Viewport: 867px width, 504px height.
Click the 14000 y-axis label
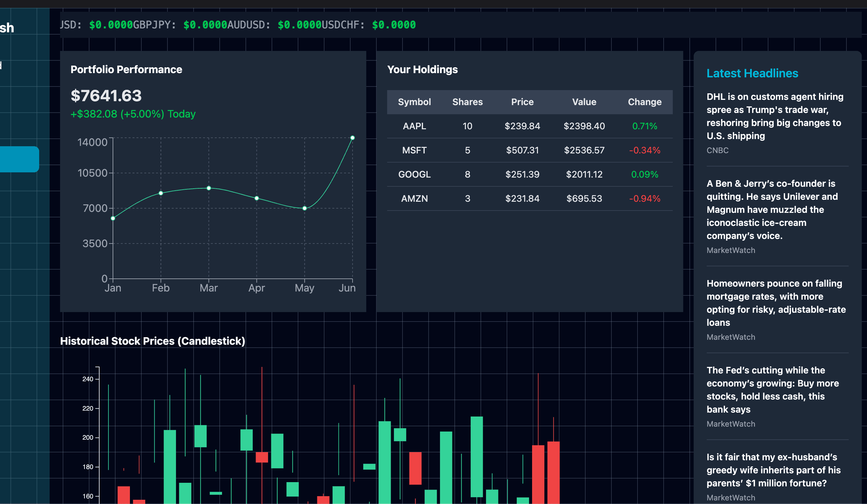click(92, 142)
